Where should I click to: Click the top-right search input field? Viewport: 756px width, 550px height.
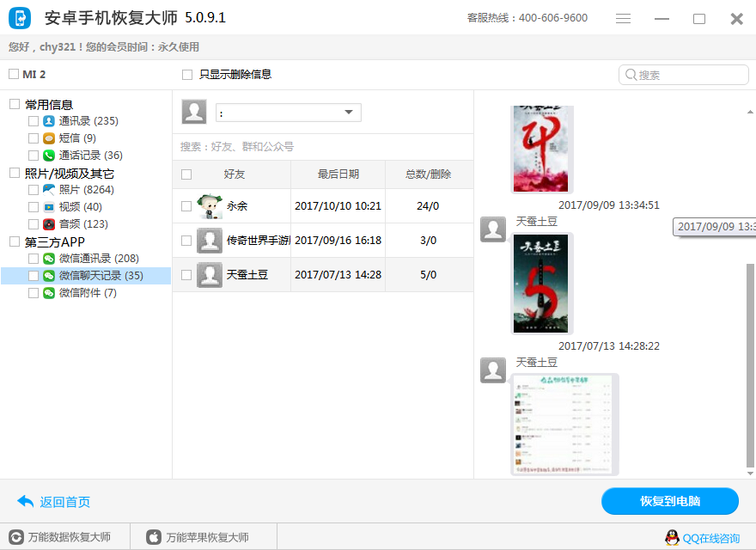tap(684, 75)
